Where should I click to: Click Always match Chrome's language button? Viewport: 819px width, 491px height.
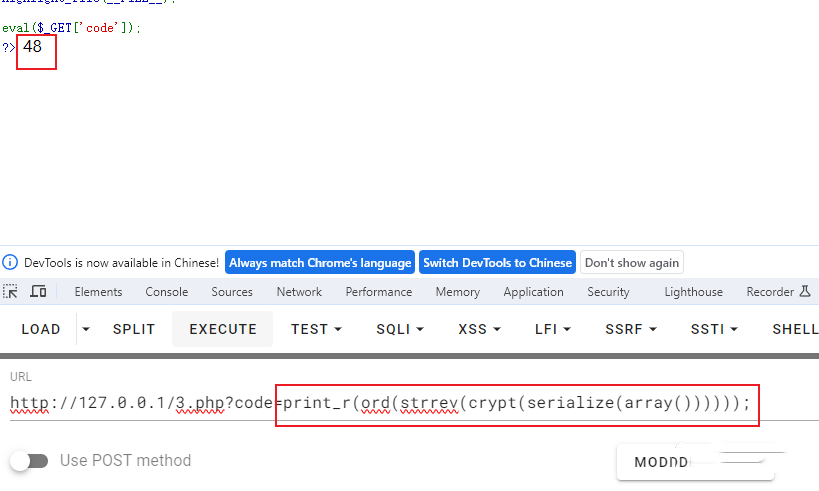320,262
